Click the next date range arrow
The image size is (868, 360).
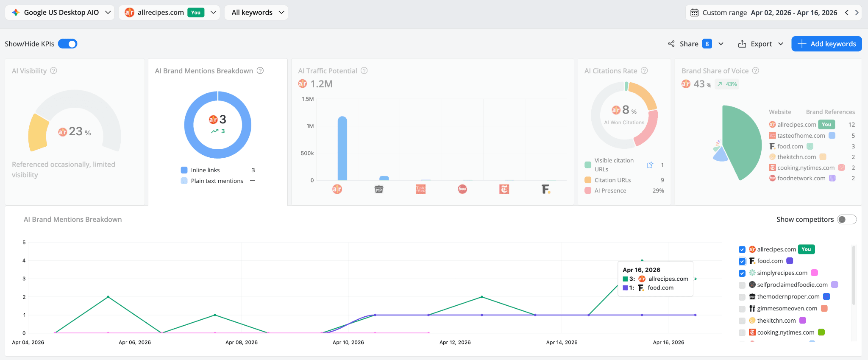[857, 13]
